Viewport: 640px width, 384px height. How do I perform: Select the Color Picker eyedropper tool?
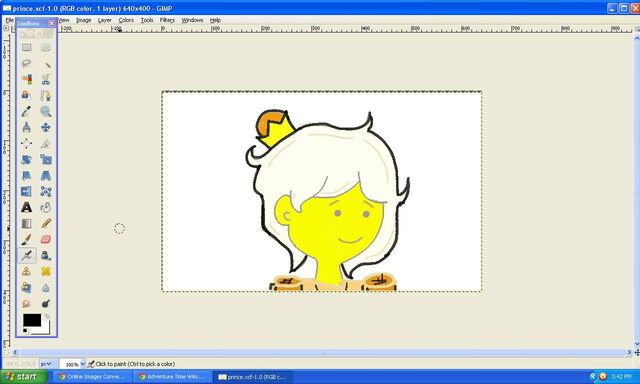coord(27,111)
